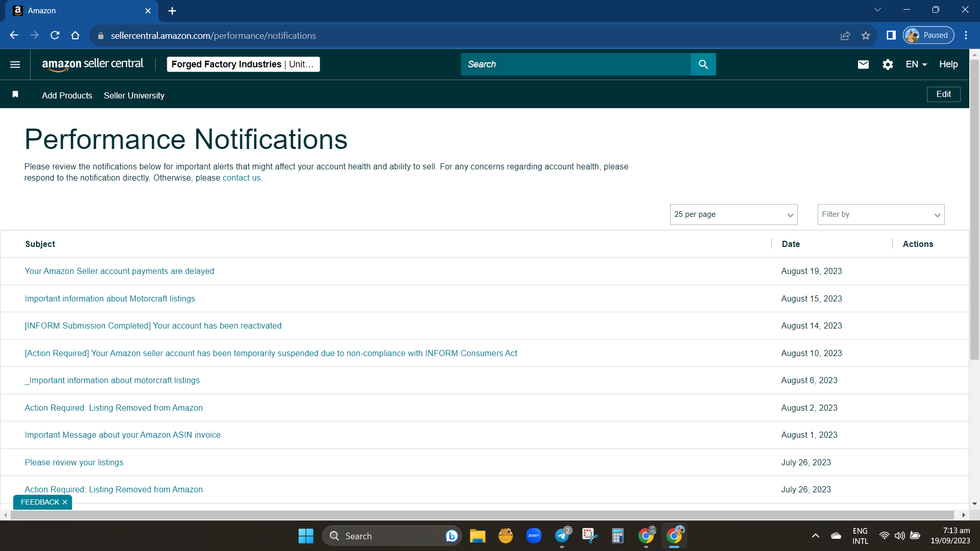Click the Seller Central search field
The width and height of the screenshot is (980, 551).
(575, 64)
